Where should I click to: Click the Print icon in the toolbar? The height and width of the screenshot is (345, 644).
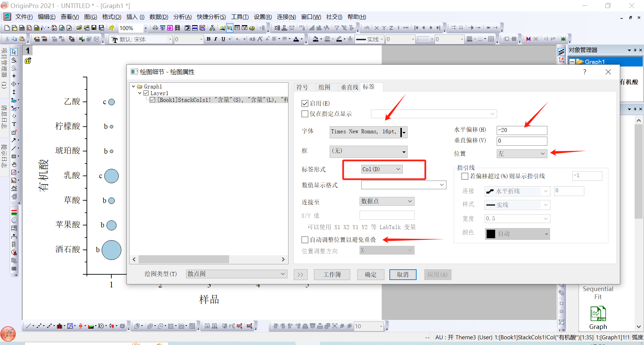point(155,28)
